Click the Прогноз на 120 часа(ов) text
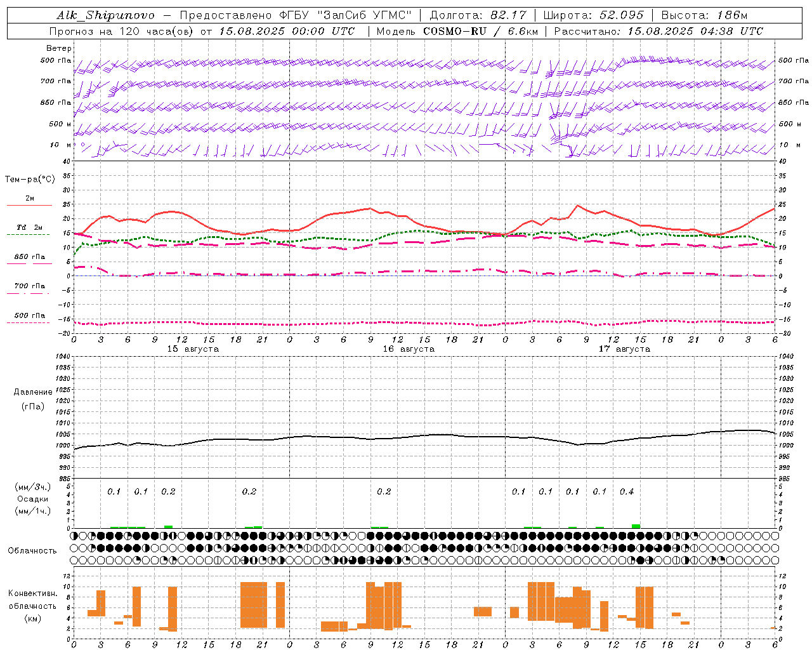The image size is (812, 650). click(122, 31)
